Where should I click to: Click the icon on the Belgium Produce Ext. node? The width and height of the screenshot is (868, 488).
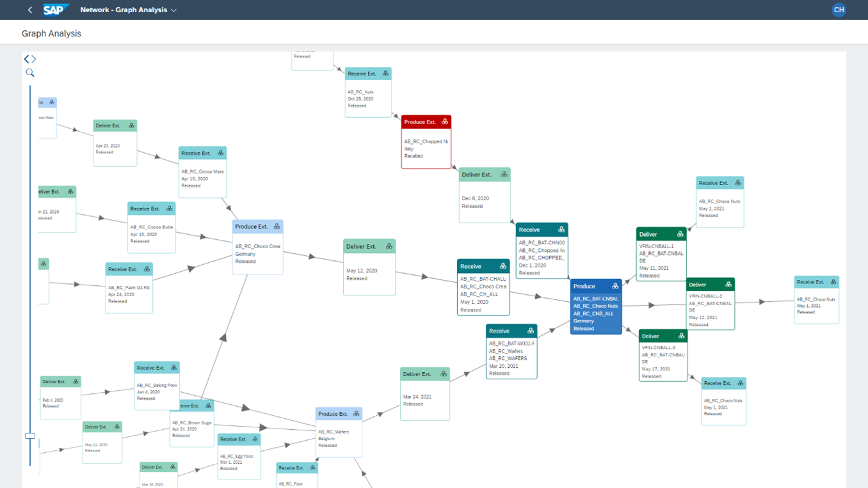coord(356,414)
